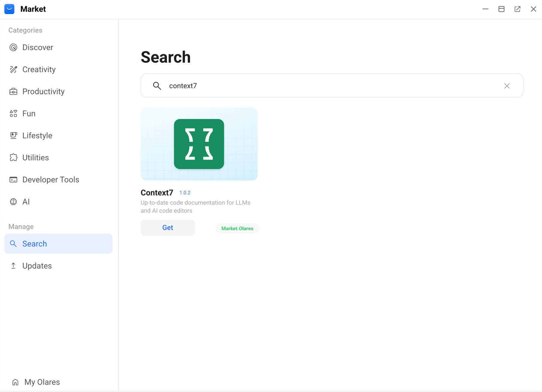Select the AI brain icon
The height and width of the screenshot is (392, 542).
coord(13,201)
